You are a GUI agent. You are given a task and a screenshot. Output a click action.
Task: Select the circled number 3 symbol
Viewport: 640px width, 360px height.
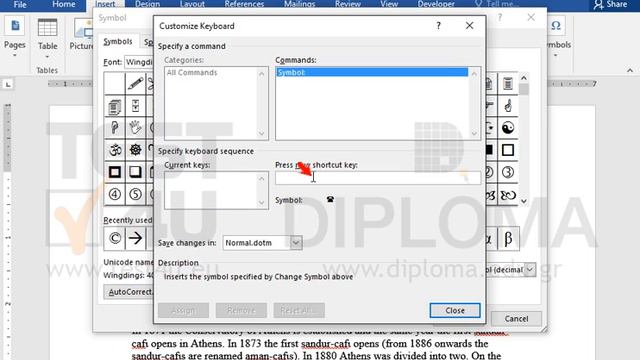508,172
